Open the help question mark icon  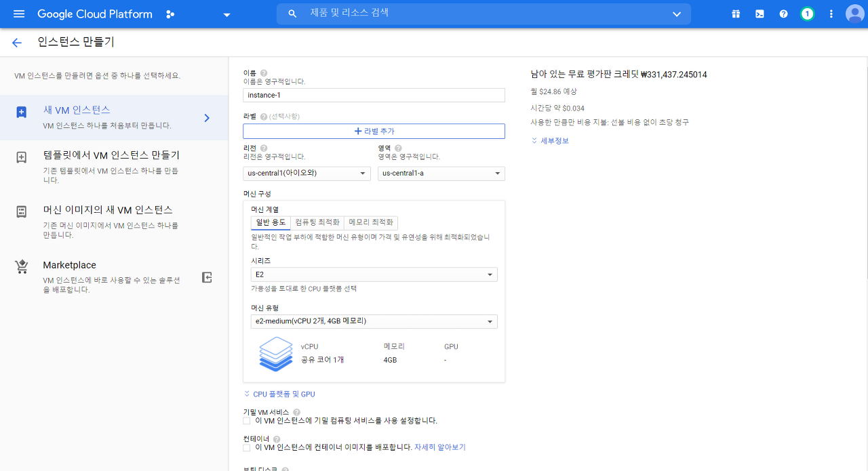tap(783, 14)
